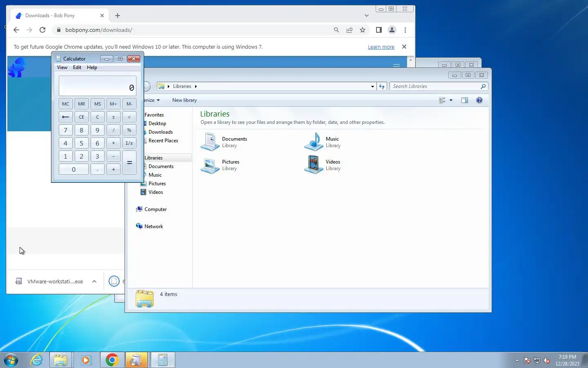Click the MR memory recall key
Viewport: 588px width, 368px height.
81,104
